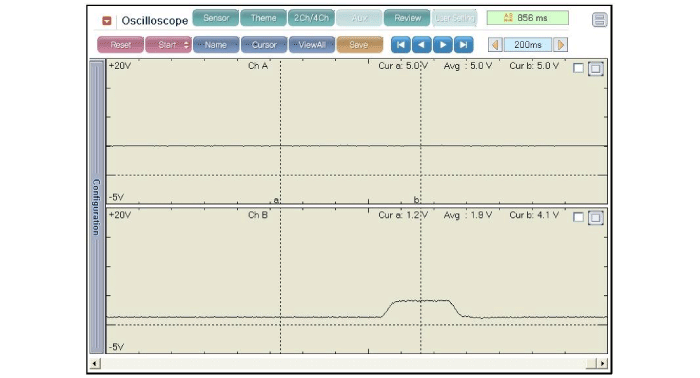This screenshot has height=378, width=700.
Task: Select cursor a marker in Ch A
Action: click(276, 200)
